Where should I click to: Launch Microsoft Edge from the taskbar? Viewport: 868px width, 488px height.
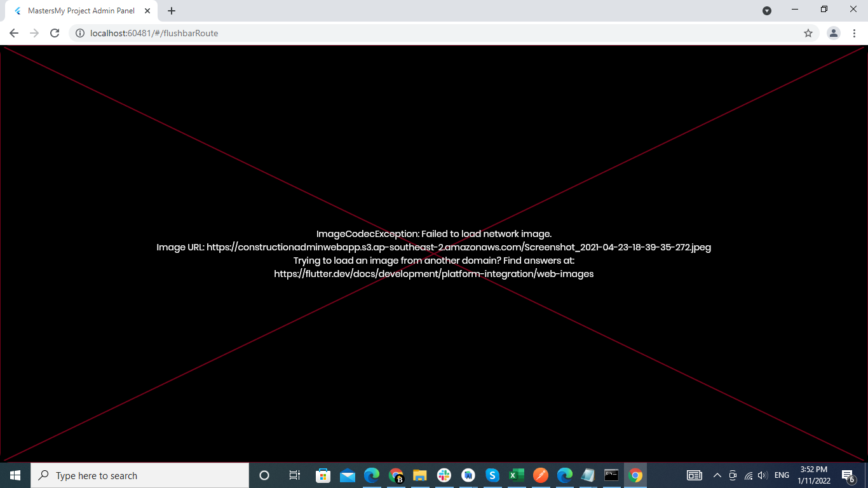click(x=372, y=475)
